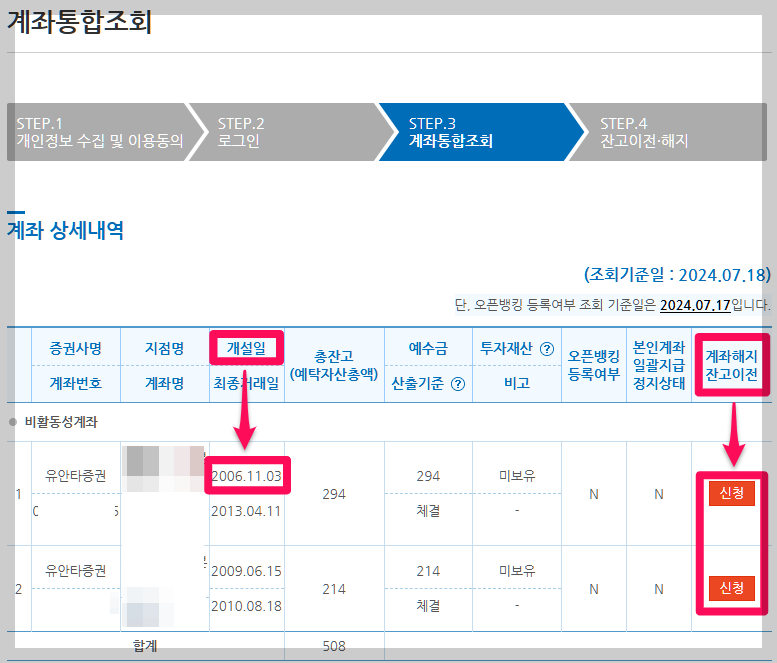Click the 합계 total value 508
The width and height of the screenshot is (777, 663).
334,646
